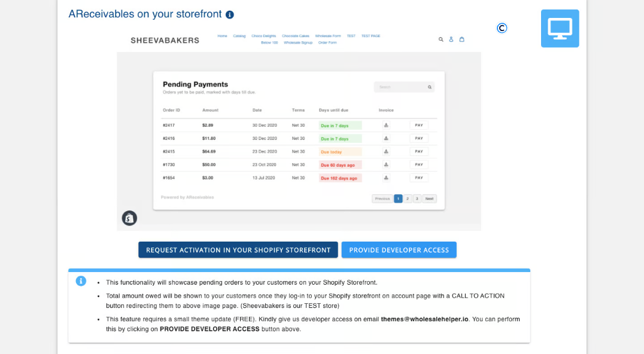Click the blue desktop monitor icon
This screenshot has height=354, width=644.
pos(560,28)
